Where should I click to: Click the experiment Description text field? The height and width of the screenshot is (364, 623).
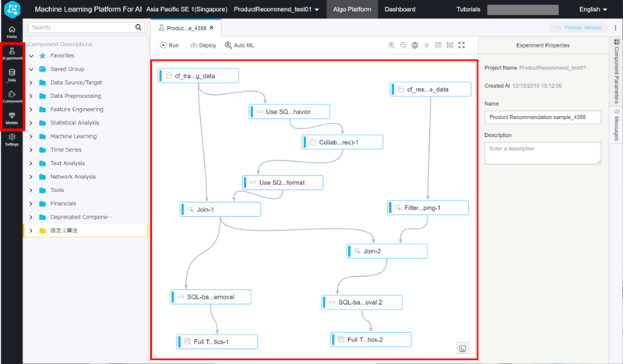pos(542,152)
